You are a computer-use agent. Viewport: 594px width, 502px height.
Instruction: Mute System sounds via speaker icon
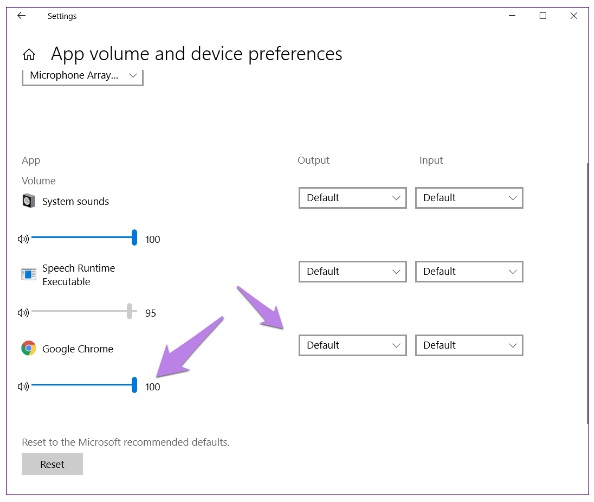(23, 239)
